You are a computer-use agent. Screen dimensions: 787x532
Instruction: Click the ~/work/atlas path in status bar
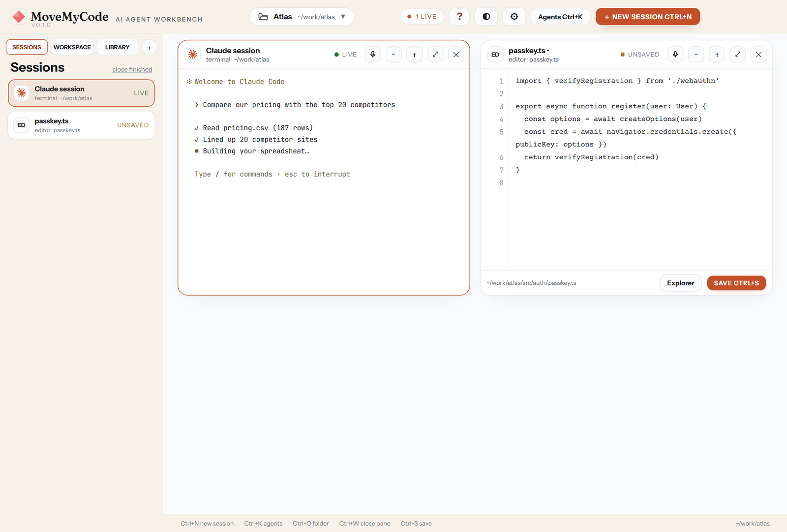pos(753,524)
